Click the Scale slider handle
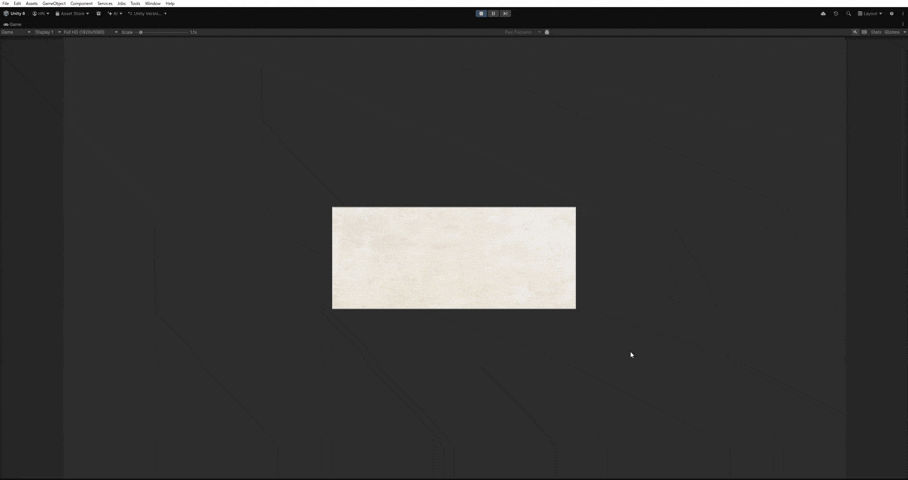Screen dimensions: 908x480 (141, 32)
